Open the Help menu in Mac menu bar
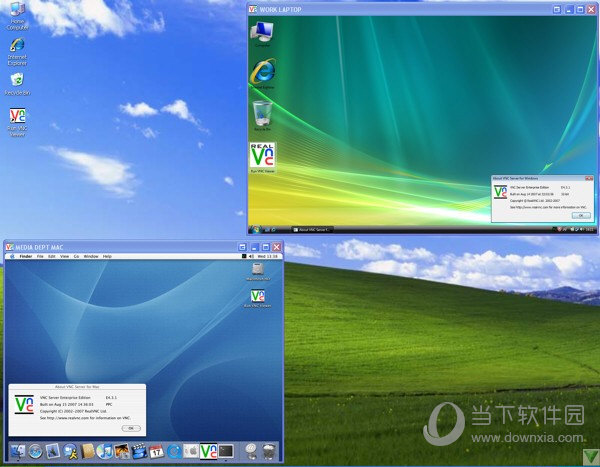The height and width of the screenshot is (467, 600). point(107,256)
